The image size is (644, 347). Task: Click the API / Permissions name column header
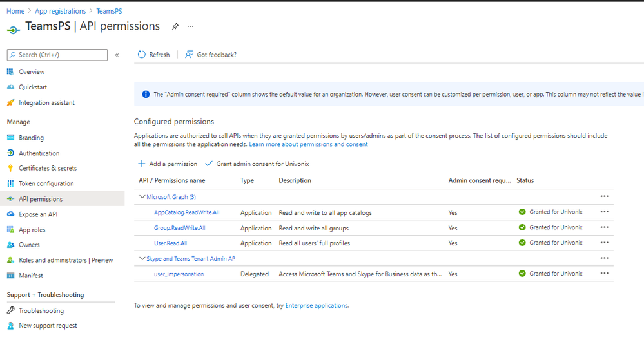click(x=171, y=180)
